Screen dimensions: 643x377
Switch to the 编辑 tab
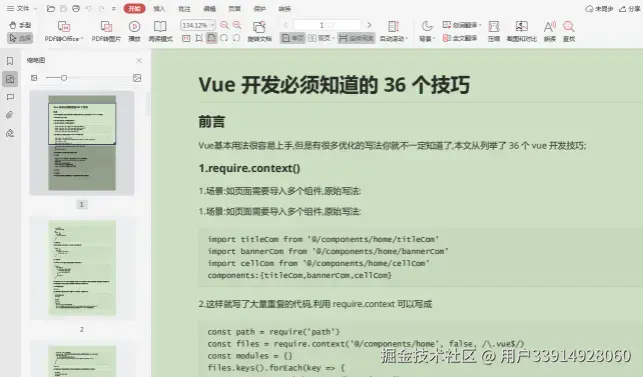coord(209,9)
